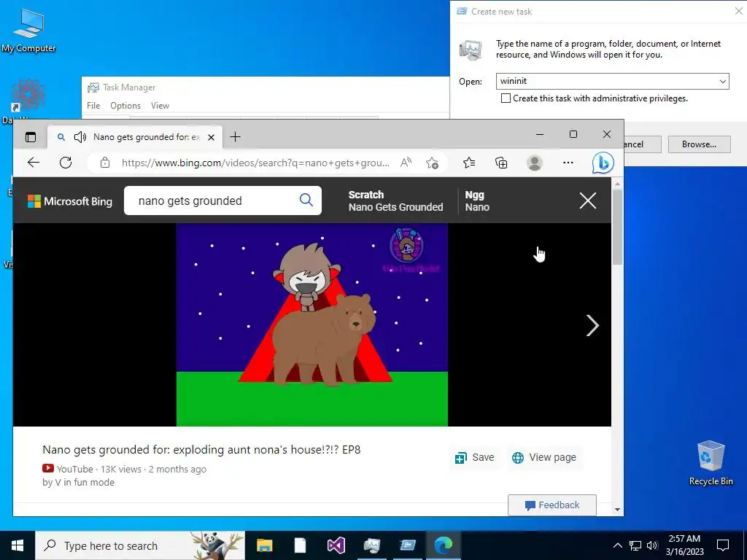
Task: Click the taskbar Type here to search box
Action: click(x=140, y=545)
